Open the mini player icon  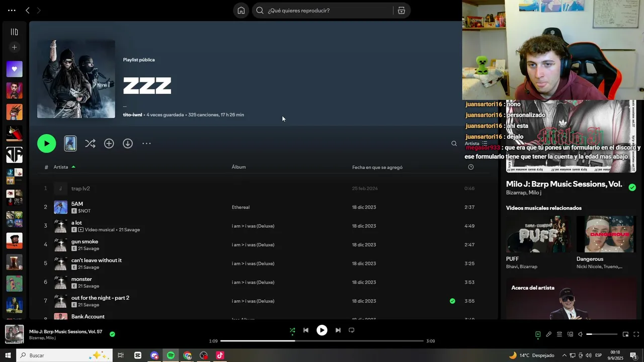[625, 334]
